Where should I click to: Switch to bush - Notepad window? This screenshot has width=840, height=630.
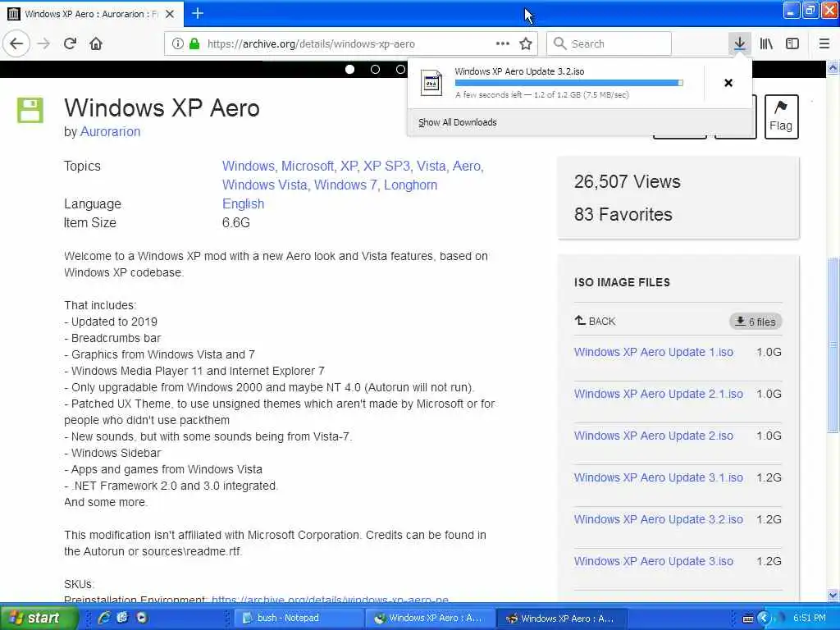[x=299, y=619]
